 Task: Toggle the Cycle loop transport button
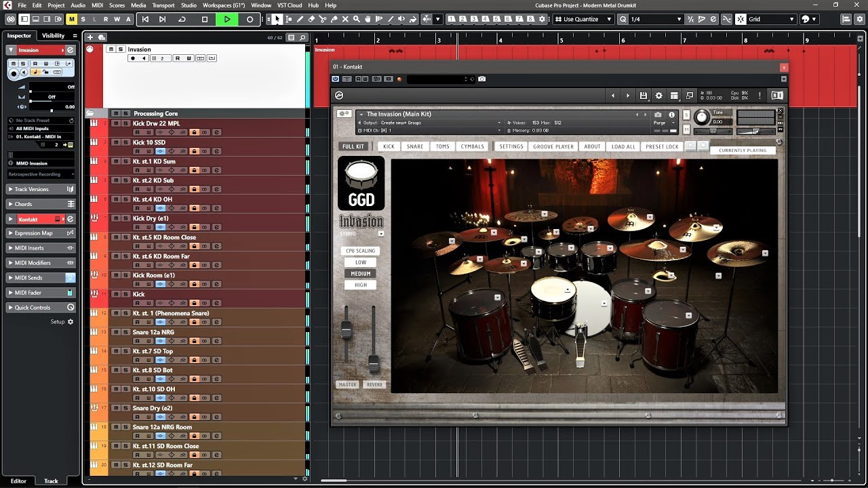(x=182, y=19)
